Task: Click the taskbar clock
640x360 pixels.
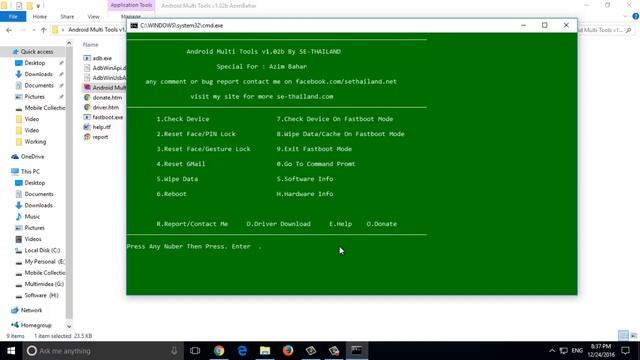Action: pyautogui.click(x=602, y=351)
